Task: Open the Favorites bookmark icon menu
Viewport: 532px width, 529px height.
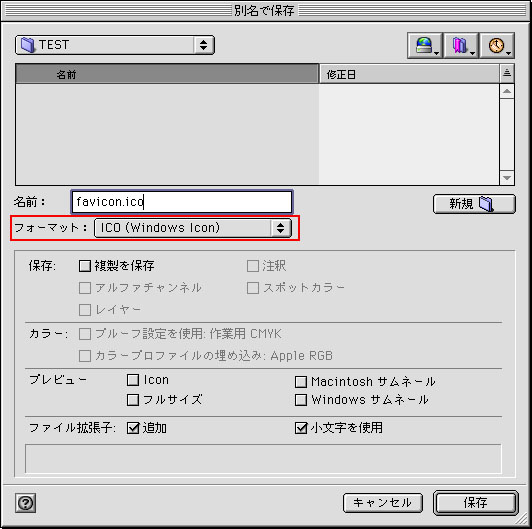Action: coord(461,45)
